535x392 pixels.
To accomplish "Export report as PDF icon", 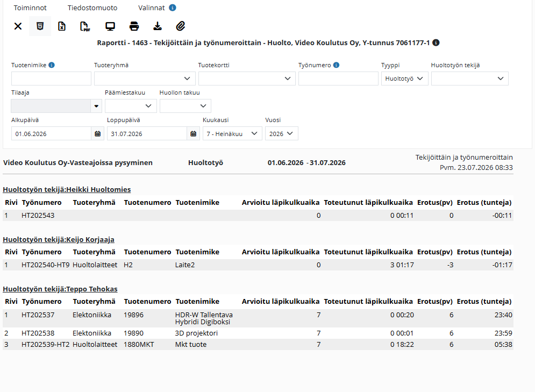I will click(x=85, y=26).
